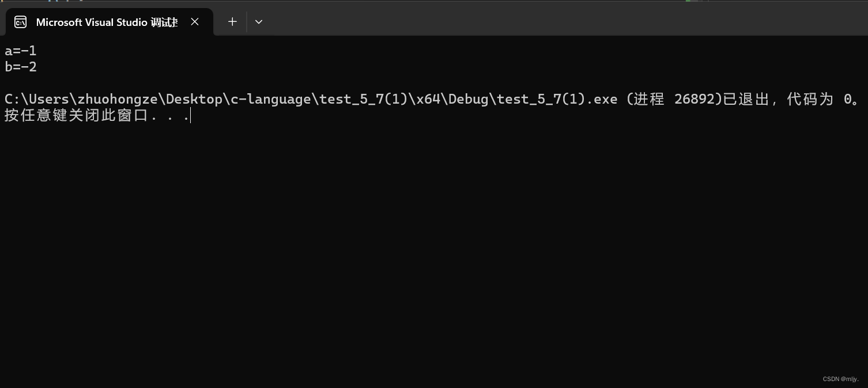868x388 pixels.
Task: Click the empty black terminal area
Action: (432, 248)
